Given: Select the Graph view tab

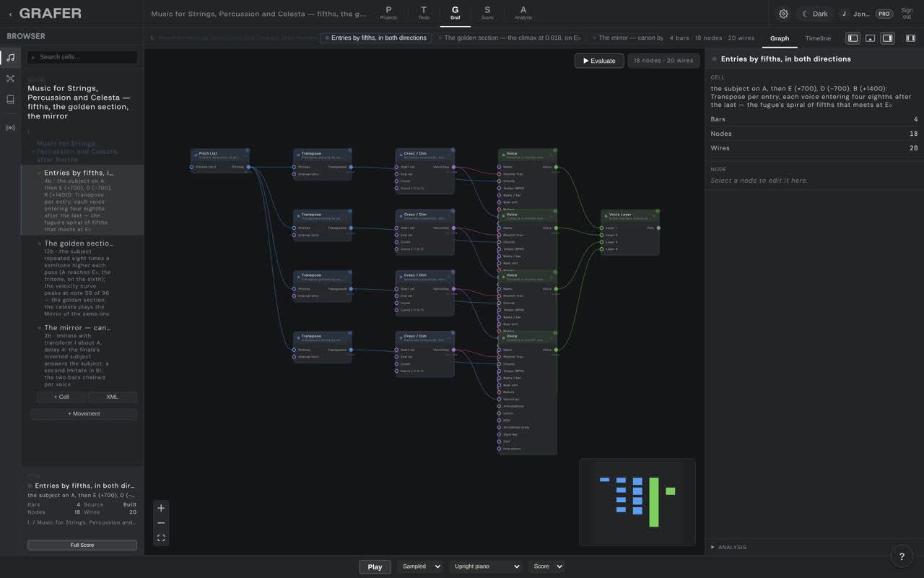Looking at the screenshot, I should 780,38.
